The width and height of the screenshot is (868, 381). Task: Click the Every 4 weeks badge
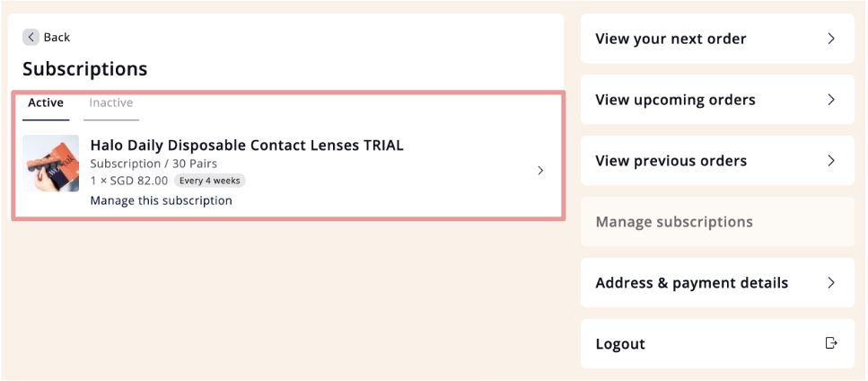click(210, 181)
